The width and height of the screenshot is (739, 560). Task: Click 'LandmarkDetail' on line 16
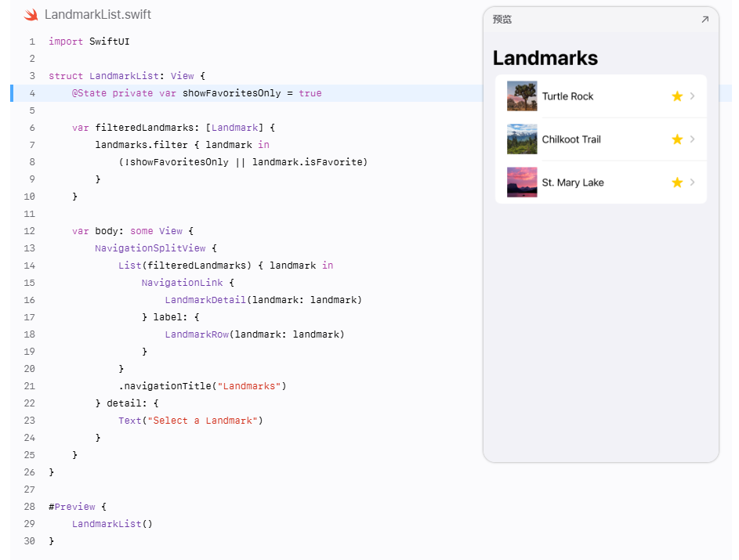(205, 300)
